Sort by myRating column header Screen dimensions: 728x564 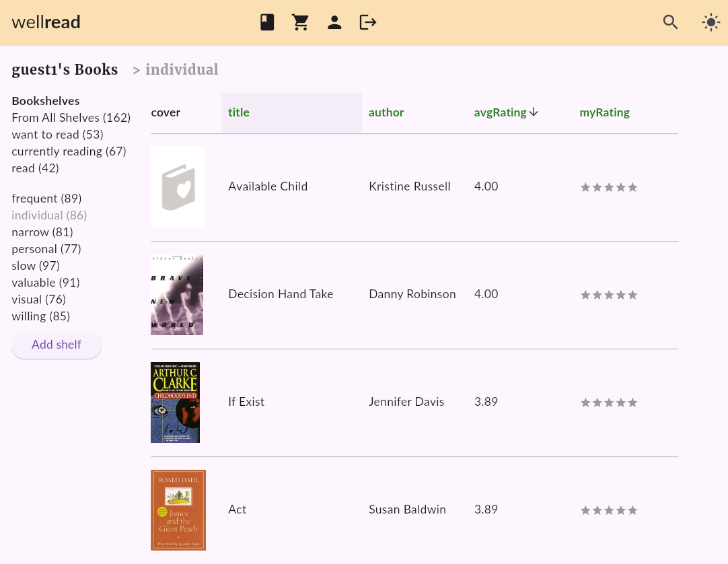point(604,112)
